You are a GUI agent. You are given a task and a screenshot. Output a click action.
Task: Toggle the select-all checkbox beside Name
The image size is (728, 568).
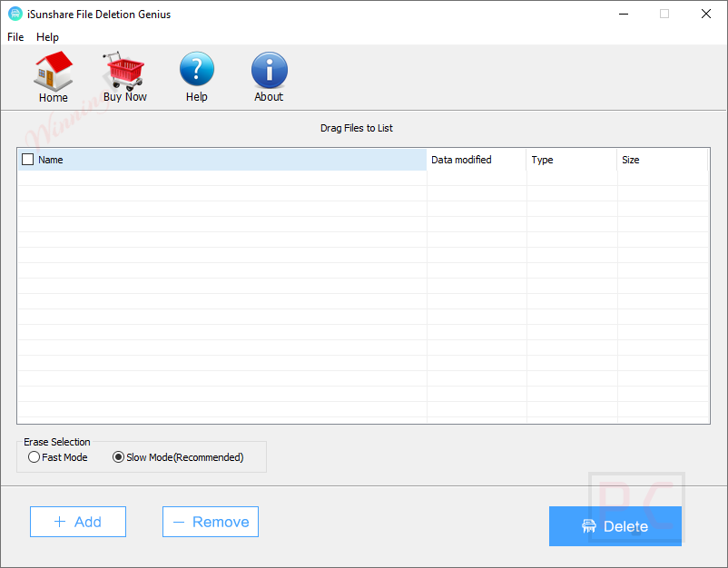pos(28,159)
